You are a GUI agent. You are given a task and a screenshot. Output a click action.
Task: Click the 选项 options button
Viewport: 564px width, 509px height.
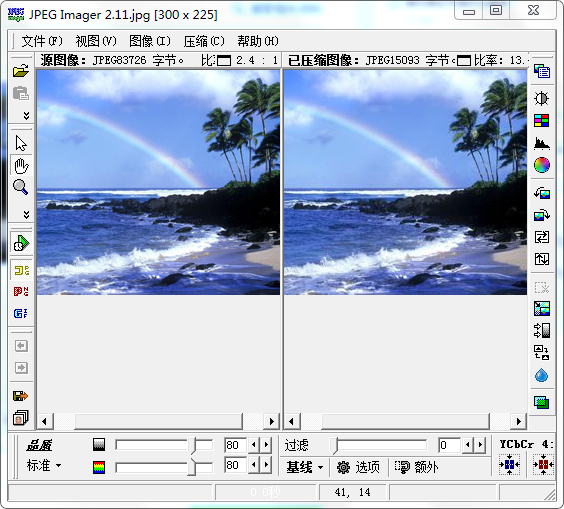(358, 467)
